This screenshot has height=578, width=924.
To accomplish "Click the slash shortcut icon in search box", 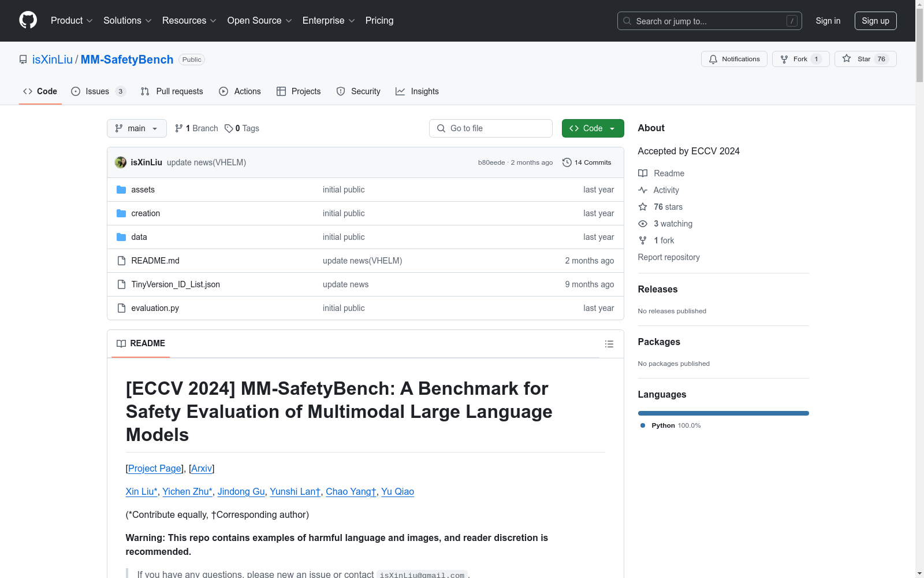I will point(792,21).
